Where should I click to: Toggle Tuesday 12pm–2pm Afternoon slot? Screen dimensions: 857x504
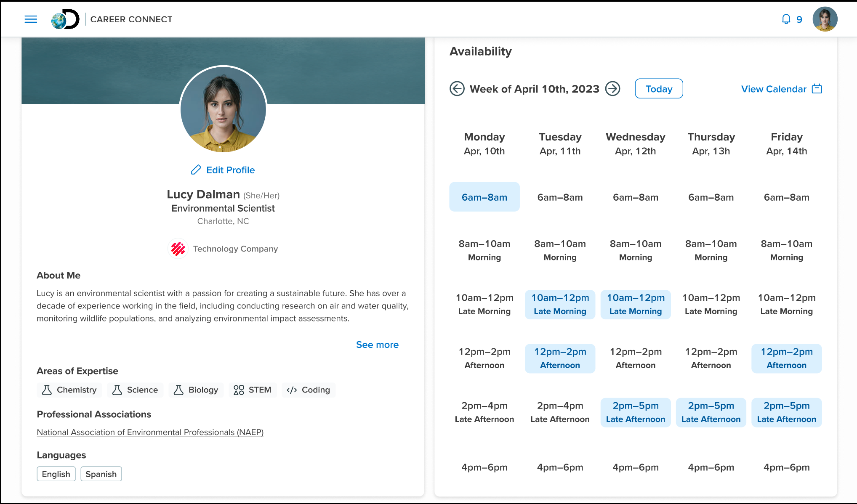(x=560, y=358)
